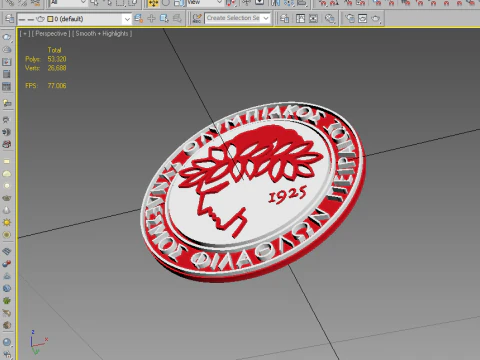
Task: Click the plus-shaped Add Selection to Layer icon
Action: 151,19
